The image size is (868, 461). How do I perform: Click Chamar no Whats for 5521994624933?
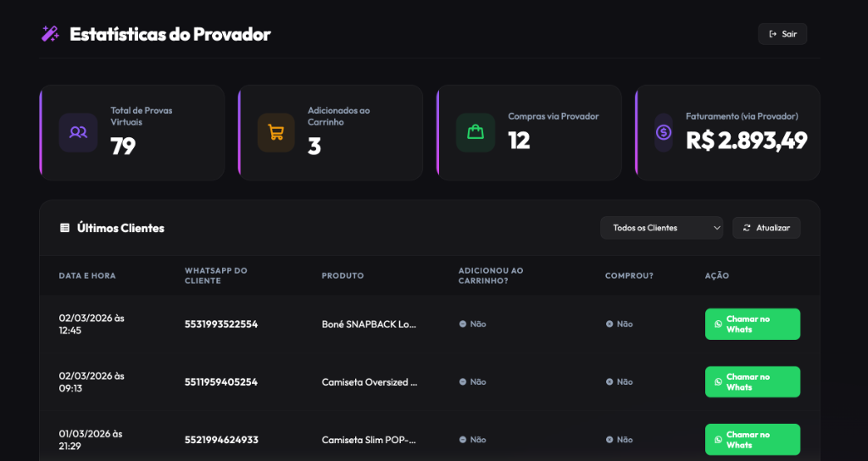(752, 439)
